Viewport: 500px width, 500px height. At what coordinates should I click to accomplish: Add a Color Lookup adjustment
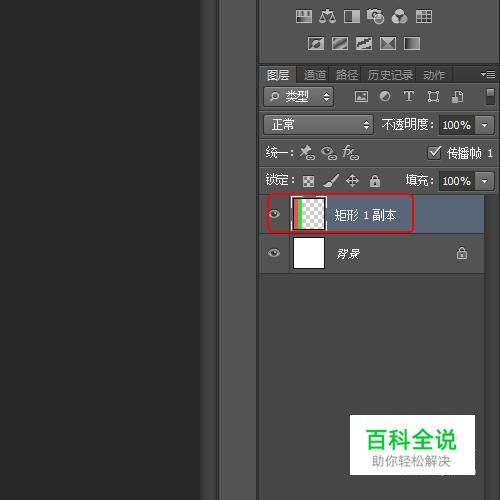(424, 16)
